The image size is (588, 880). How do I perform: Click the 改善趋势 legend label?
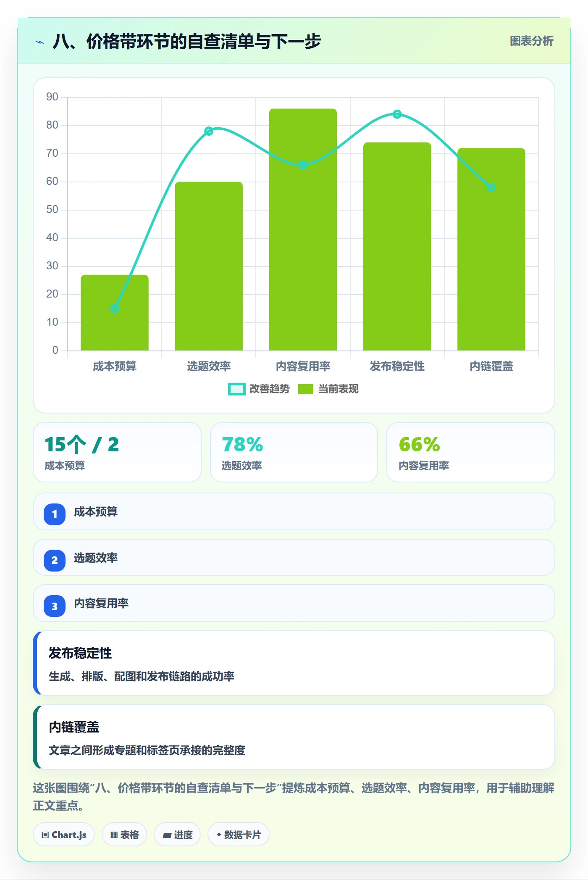click(x=269, y=389)
